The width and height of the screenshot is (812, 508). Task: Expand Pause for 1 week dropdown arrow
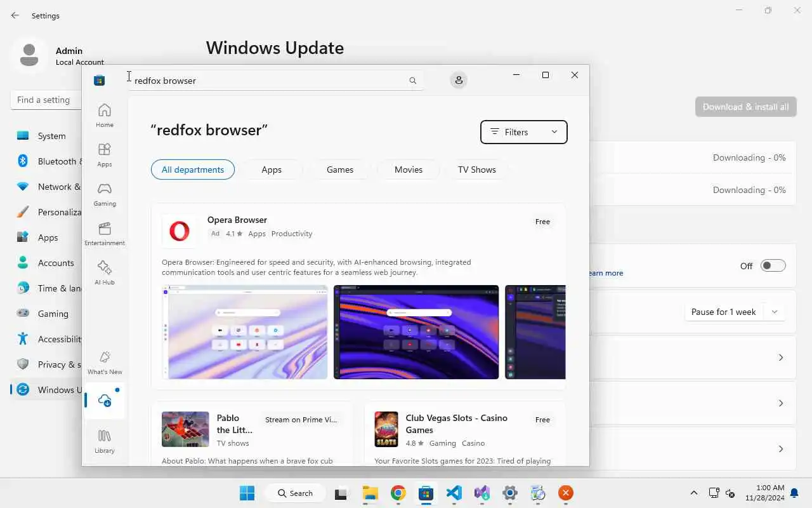click(774, 312)
